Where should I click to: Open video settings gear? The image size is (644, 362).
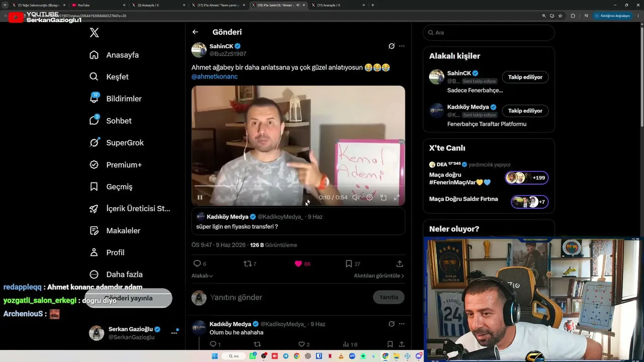point(369,198)
